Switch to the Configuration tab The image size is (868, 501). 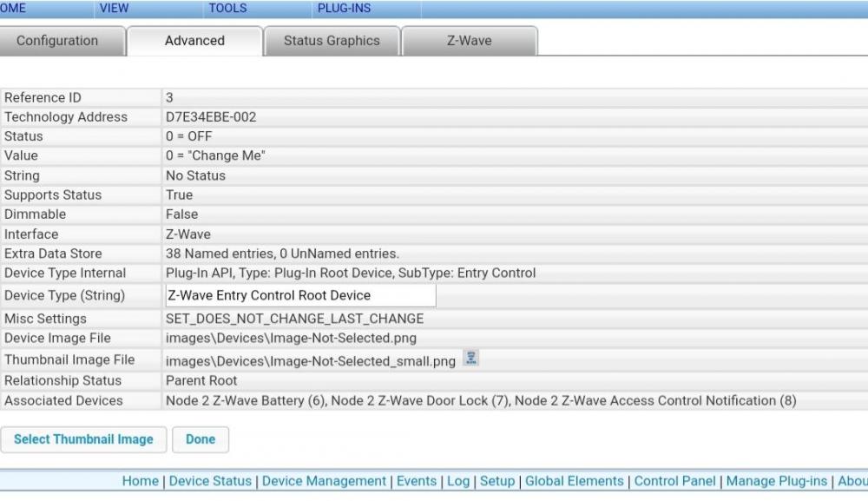[x=57, y=41]
